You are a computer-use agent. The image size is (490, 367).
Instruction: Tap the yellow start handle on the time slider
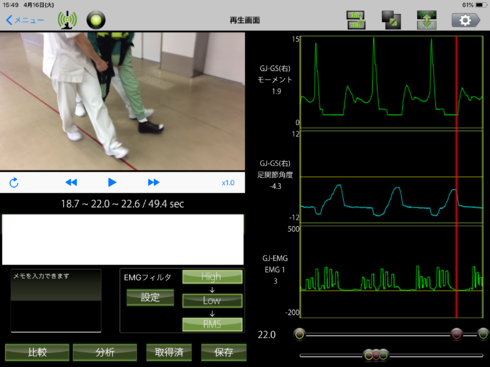click(300, 334)
